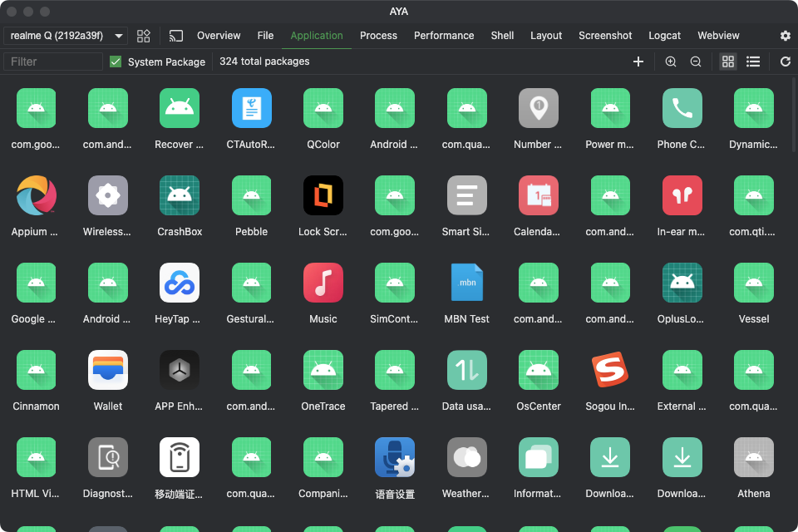Open the Music app icon
Viewport: 798px width, 532px height.
coord(323,283)
